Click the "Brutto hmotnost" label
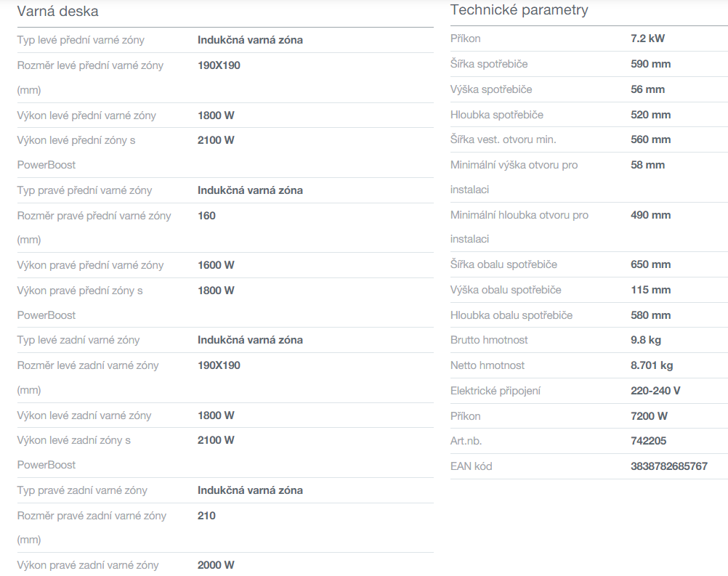 click(489, 340)
